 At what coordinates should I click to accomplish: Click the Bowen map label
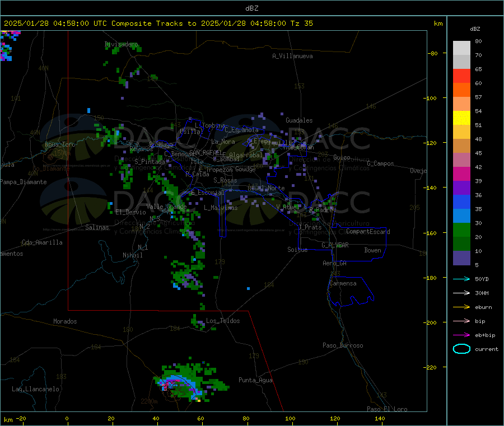(372, 250)
